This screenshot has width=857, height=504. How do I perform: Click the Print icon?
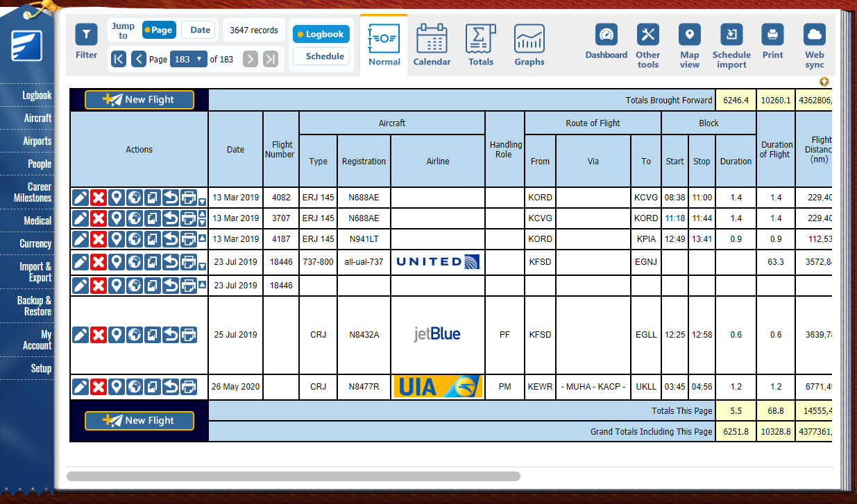pos(772,41)
